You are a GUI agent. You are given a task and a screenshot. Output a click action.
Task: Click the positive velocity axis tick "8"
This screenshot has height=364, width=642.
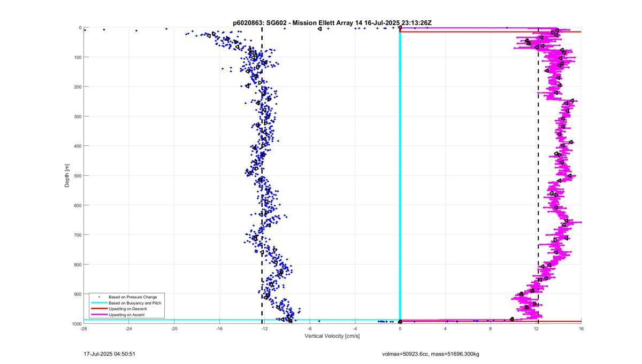(491, 329)
